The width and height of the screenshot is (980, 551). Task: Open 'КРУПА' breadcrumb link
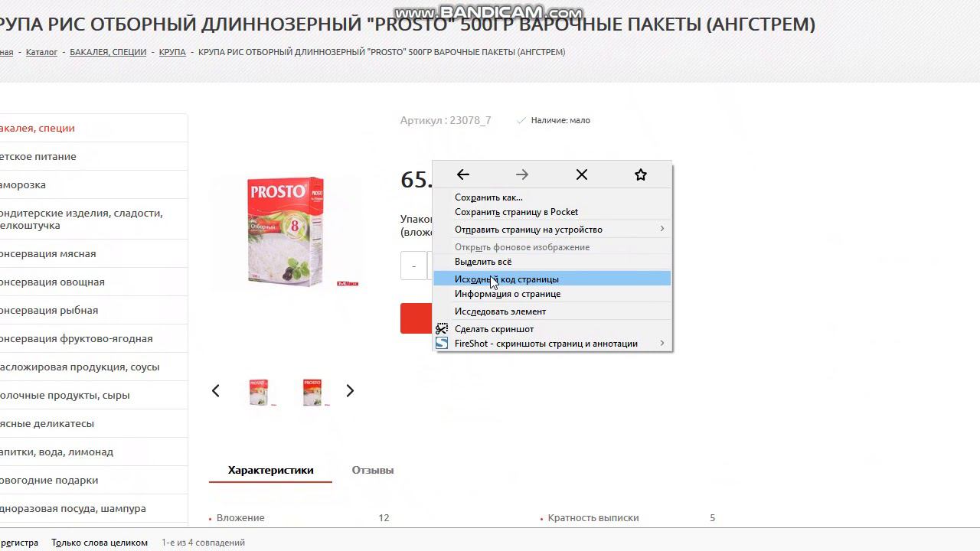coord(172,52)
